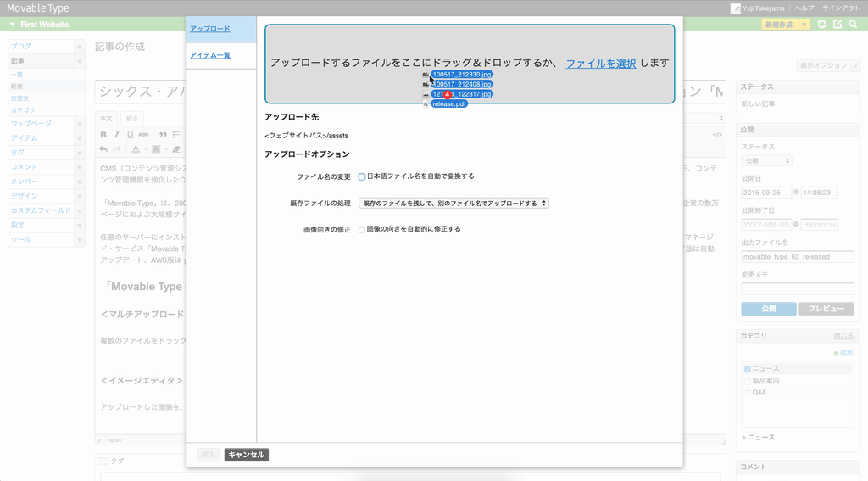Select the アップロード tab
The width and height of the screenshot is (868, 481).
209,29
